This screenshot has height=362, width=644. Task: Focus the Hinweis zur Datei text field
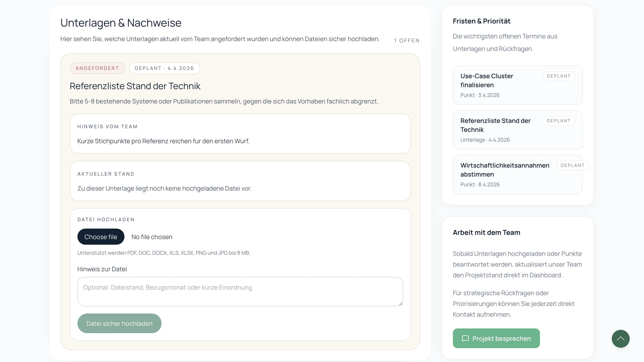(x=240, y=291)
